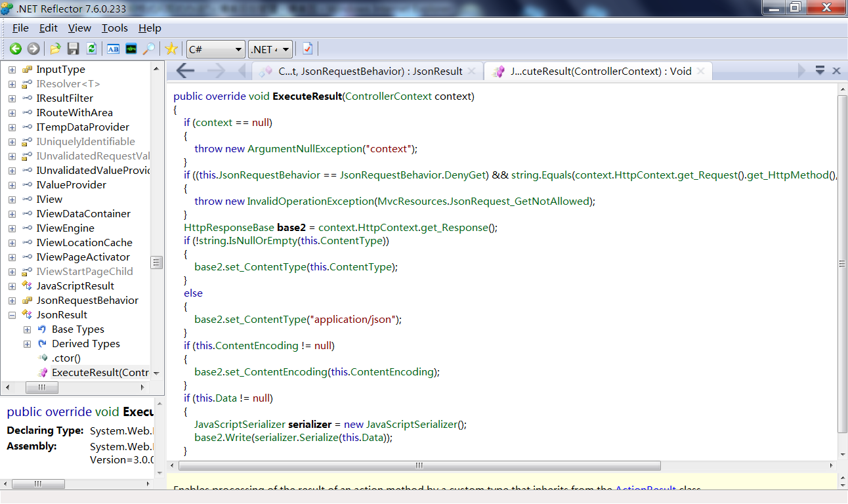The image size is (848, 504).
Task: Open an assembly with the folder icon
Action: coord(56,49)
